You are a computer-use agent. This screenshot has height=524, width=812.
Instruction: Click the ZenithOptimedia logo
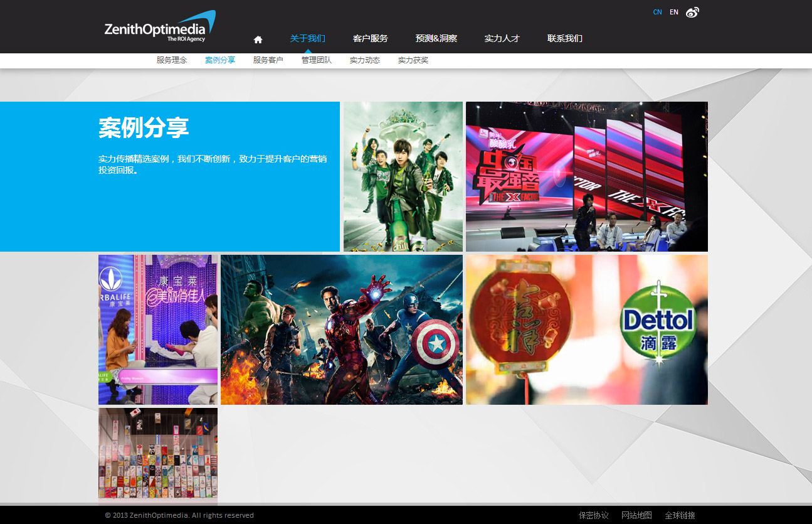pyautogui.click(x=159, y=28)
